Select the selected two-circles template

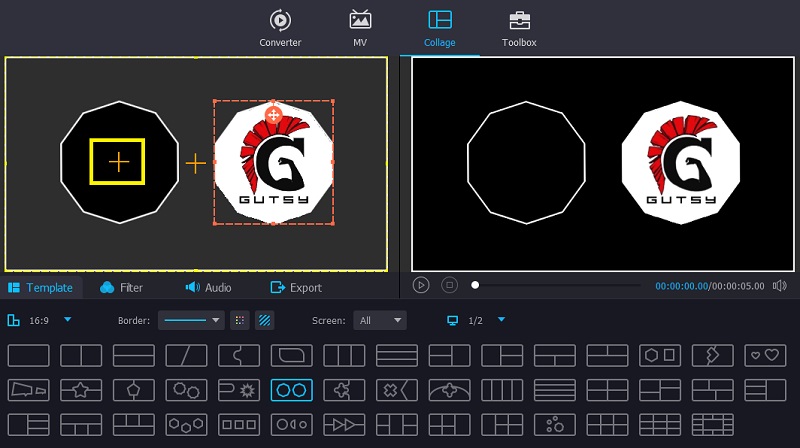291,389
